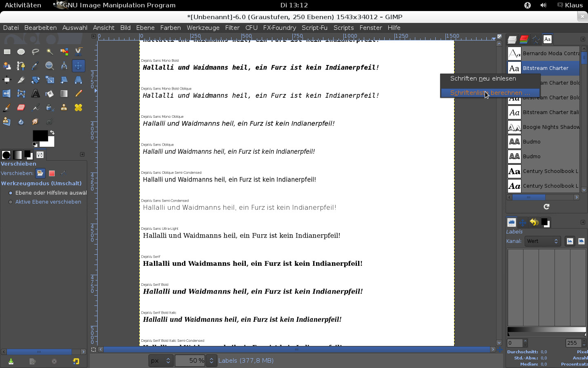588x368 pixels.
Task: Open the Script-Fu menu
Action: 314,28
